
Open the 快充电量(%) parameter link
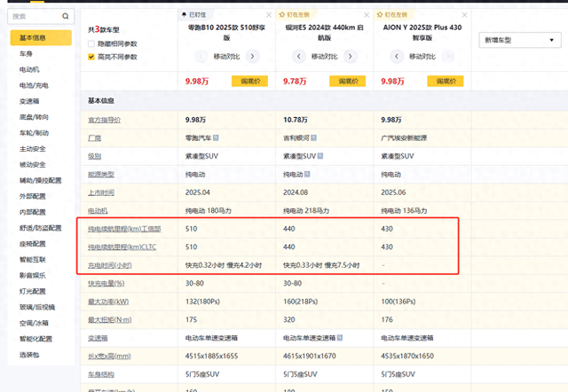[106, 284]
